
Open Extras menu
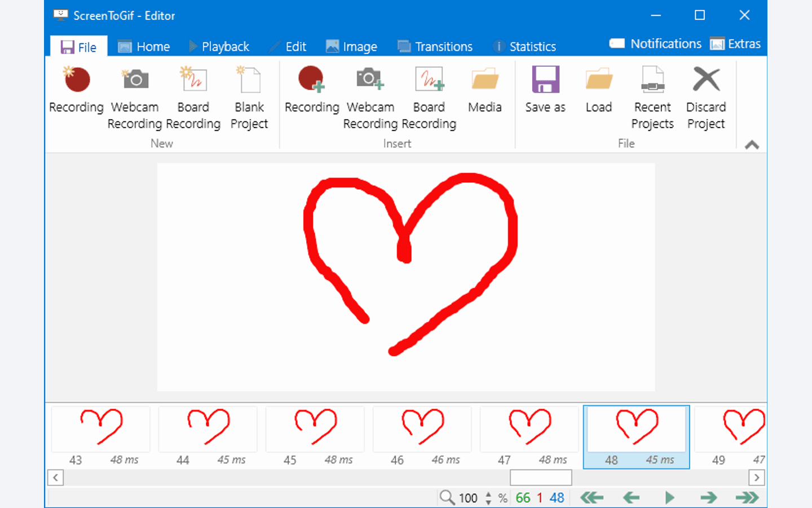click(x=735, y=44)
